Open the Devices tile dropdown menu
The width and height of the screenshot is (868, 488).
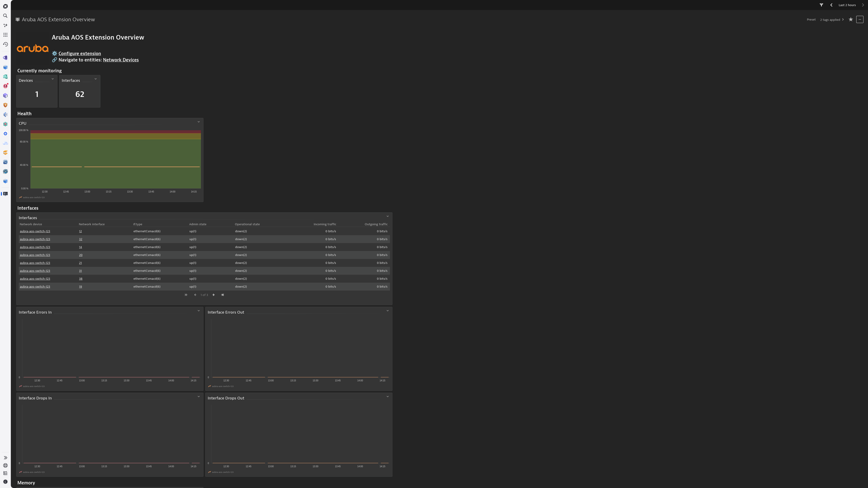click(53, 79)
